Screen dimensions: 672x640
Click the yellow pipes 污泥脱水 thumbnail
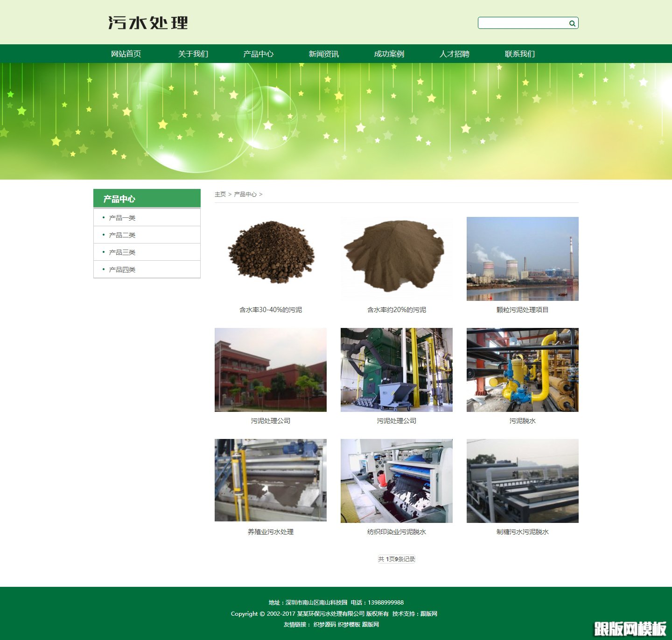click(522, 369)
